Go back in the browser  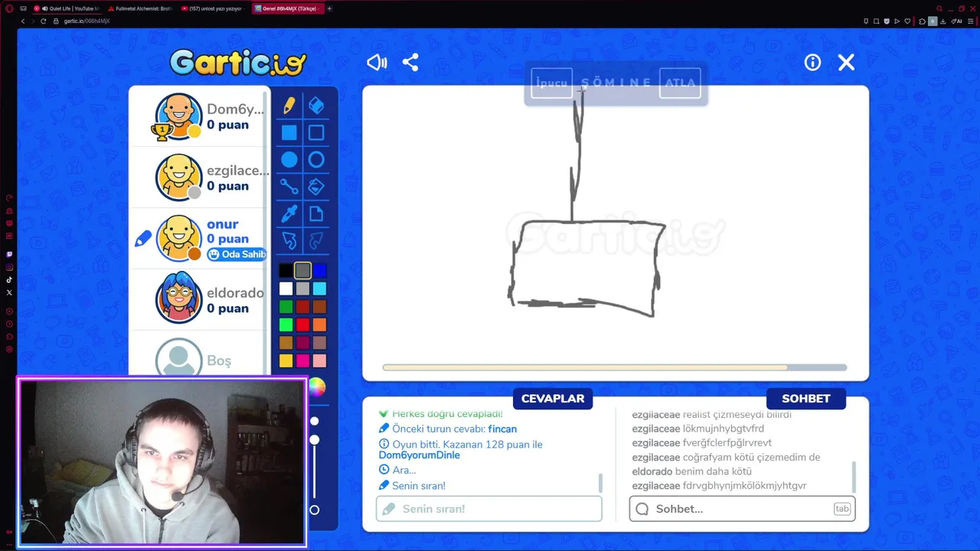(x=22, y=21)
